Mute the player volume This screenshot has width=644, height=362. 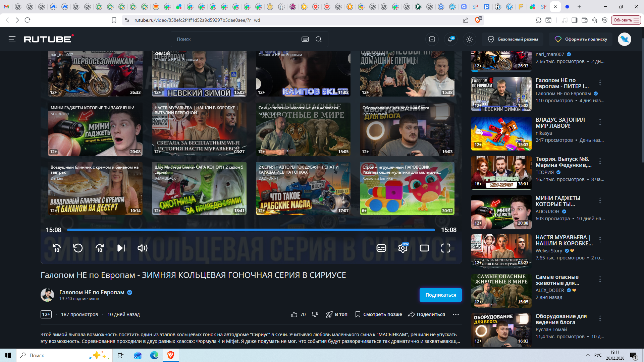click(142, 248)
